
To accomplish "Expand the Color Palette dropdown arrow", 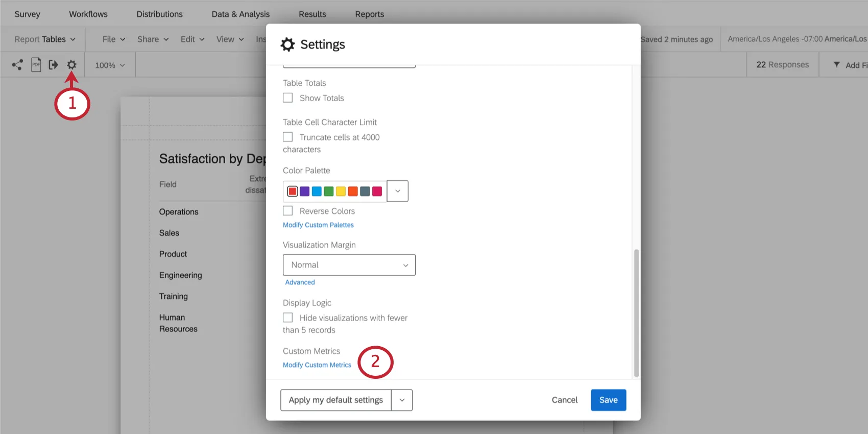I will [397, 191].
